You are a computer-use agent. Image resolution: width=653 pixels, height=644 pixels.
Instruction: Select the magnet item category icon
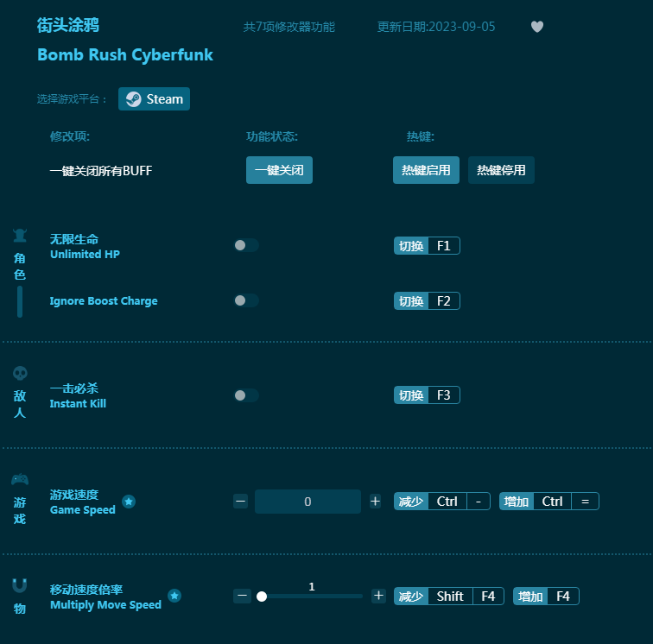[x=20, y=585]
